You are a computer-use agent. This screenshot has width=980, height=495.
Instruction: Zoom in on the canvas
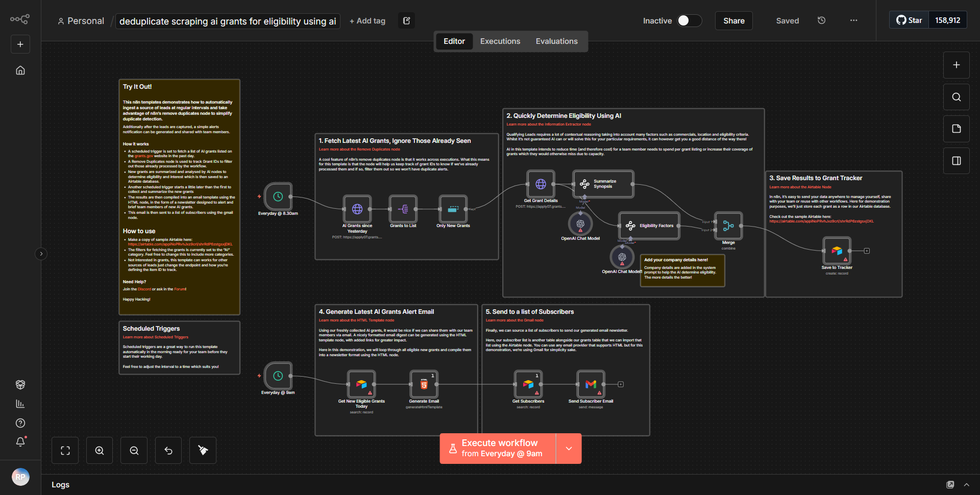99,450
